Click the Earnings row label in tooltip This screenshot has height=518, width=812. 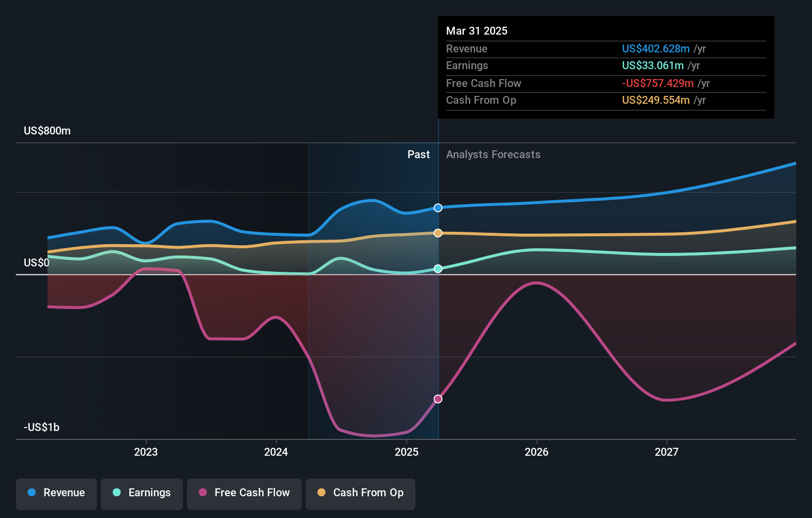click(x=467, y=65)
